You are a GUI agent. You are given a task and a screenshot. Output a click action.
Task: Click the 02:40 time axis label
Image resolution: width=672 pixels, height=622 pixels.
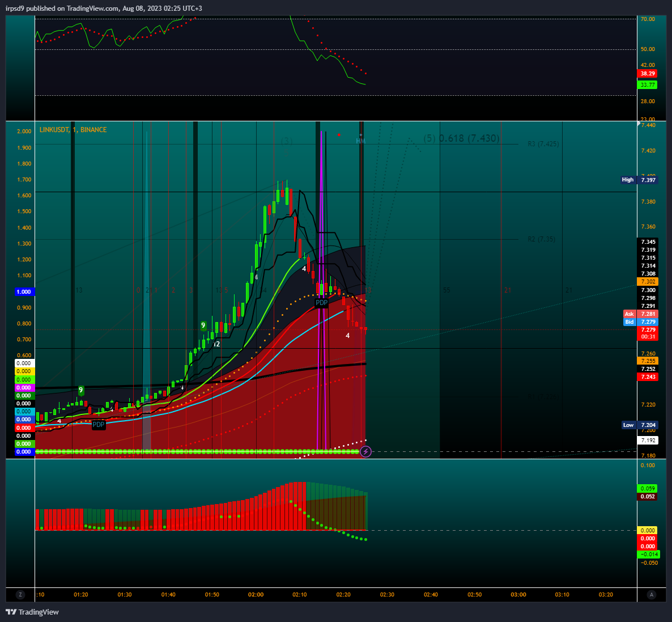point(431,595)
